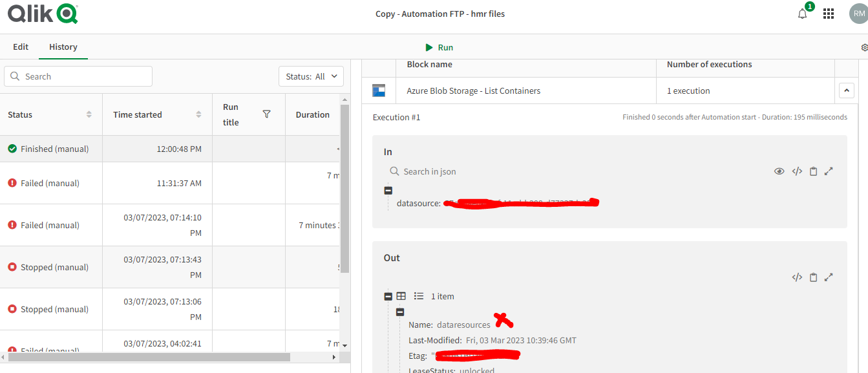This screenshot has width=868, height=373.
Task: Select the Failed (manual) 11:31:37 AM run
Action: click(171, 183)
